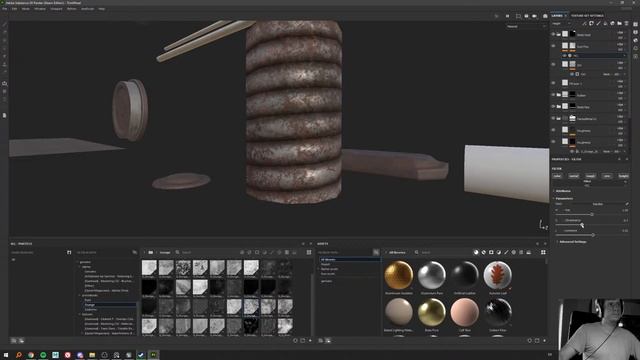Select the Polygon Fill tool

[x=4, y=48]
